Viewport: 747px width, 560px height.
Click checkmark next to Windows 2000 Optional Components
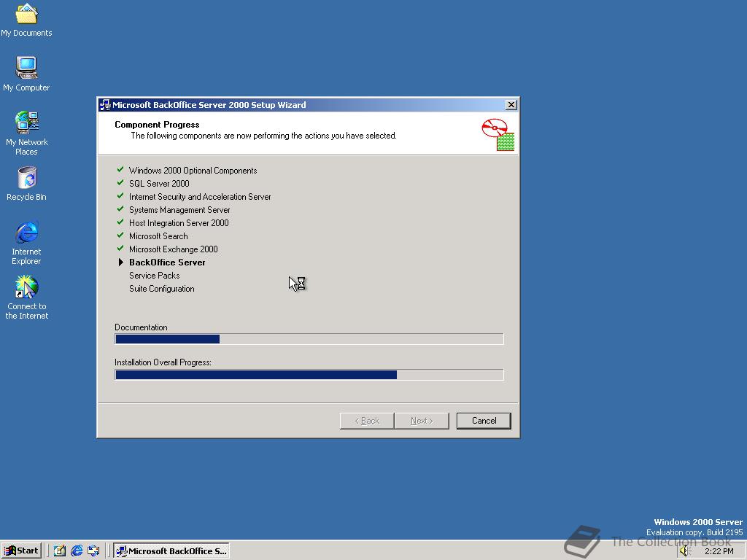[x=120, y=169]
